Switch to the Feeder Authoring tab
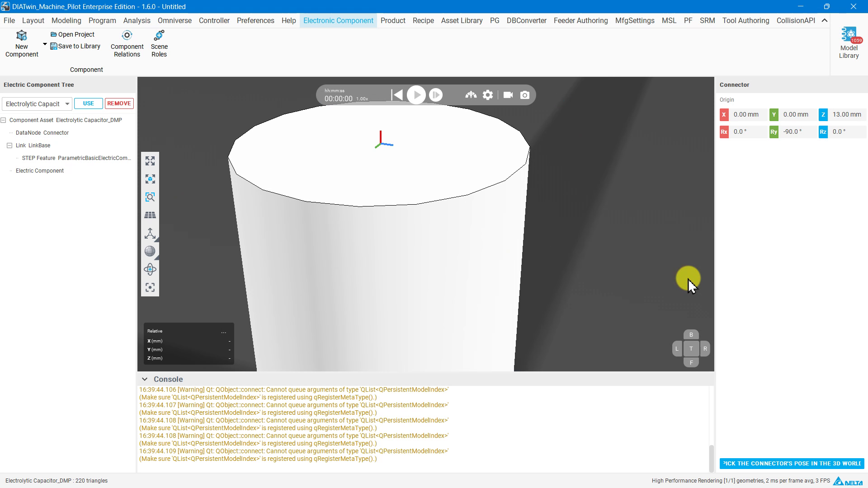The height and width of the screenshot is (488, 868). (580, 20)
